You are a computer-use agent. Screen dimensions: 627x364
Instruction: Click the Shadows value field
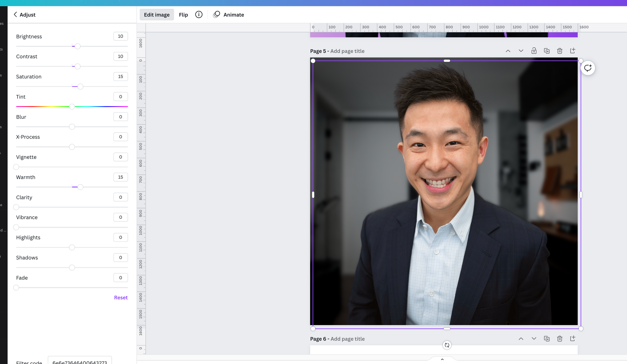(121, 257)
